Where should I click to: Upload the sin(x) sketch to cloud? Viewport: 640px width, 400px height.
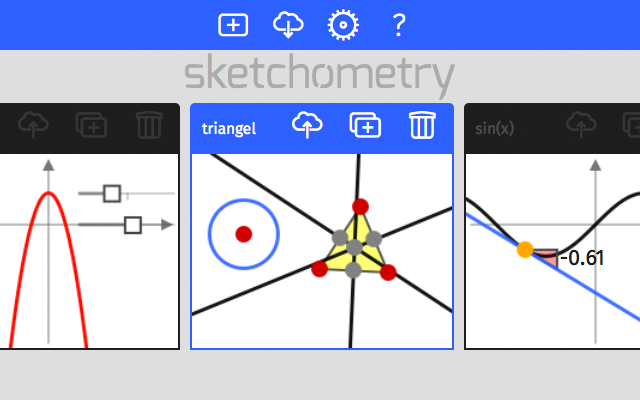click(x=581, y=125)
